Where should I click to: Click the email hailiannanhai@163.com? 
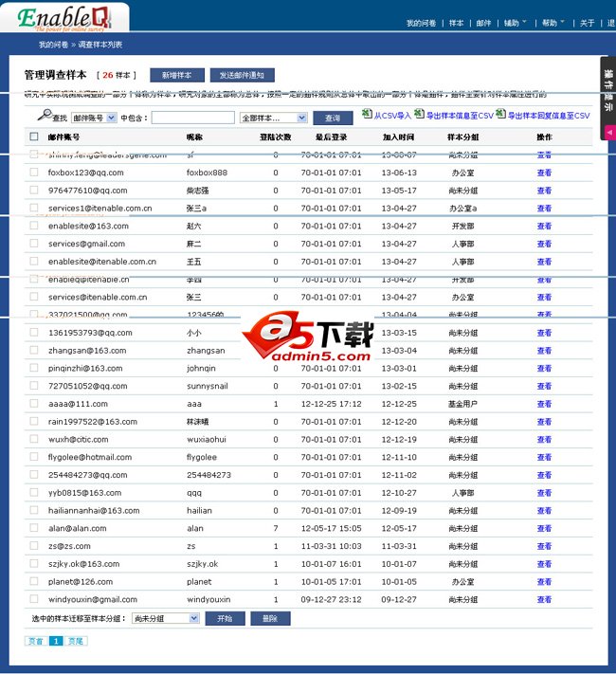click(x=94, y=510)
